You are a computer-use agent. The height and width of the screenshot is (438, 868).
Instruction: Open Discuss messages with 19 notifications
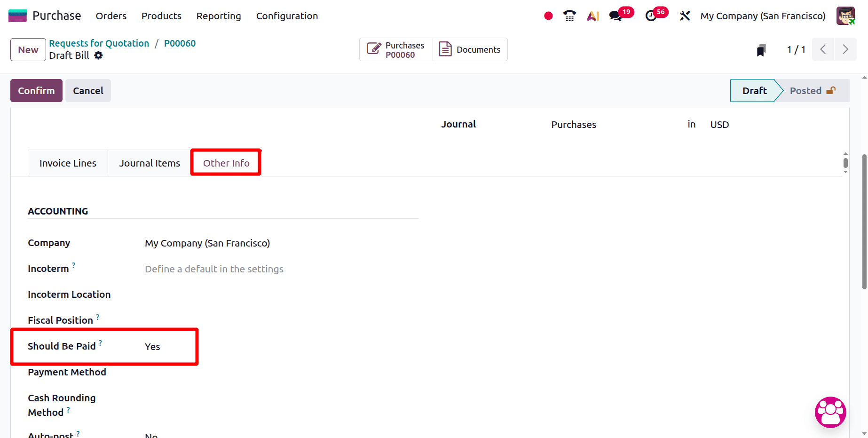[x=615, y=16]
